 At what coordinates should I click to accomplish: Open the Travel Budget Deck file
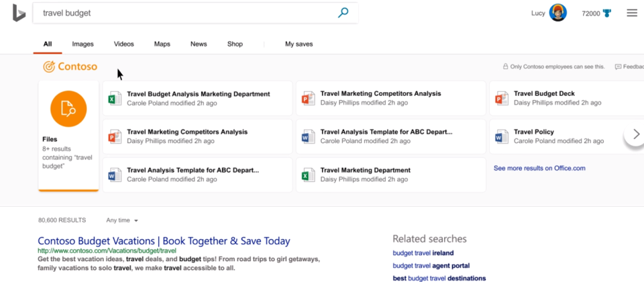pos(567,98)
